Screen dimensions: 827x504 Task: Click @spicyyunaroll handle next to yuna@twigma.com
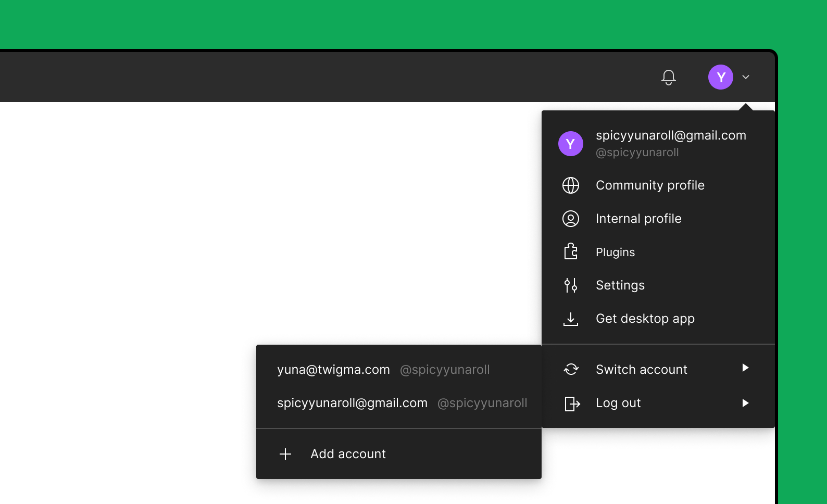point(445,370)
